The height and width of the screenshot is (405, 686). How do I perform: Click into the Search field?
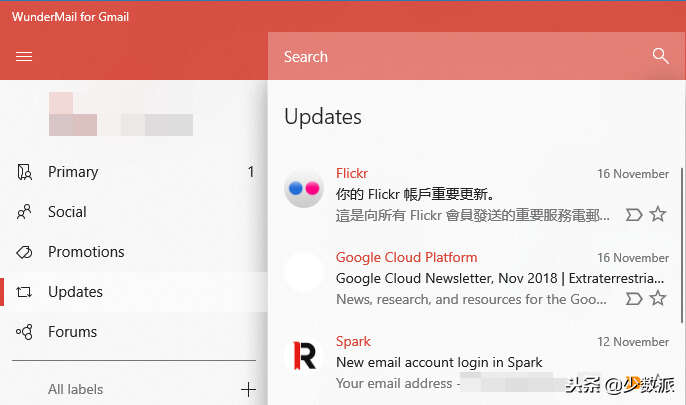click(x=476, y=56)
